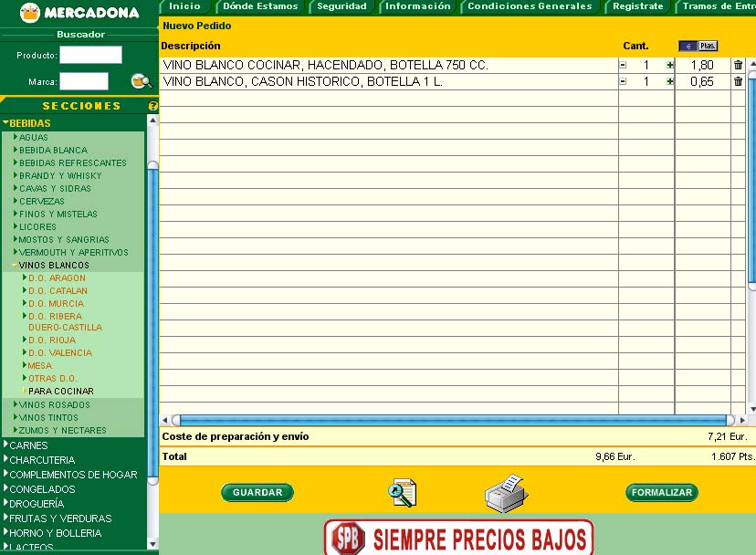Open the Secciones help question mark icon
Viewport: 756px width, 555px height.
(152, 106)
